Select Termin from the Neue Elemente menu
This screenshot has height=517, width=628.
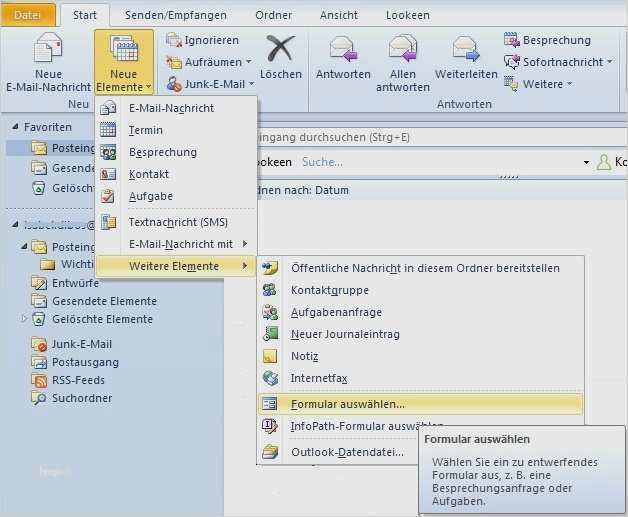tap(146, 130)
